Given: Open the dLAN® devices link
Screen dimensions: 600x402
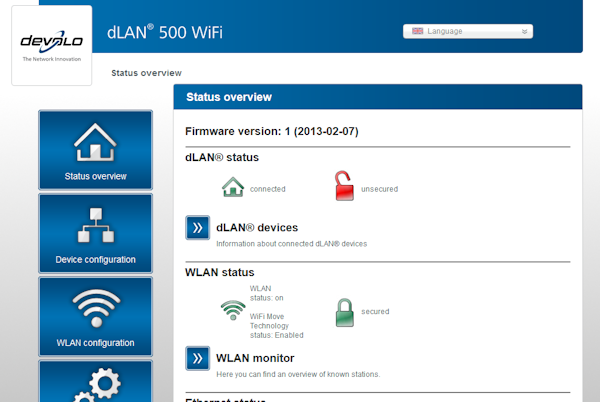Looking at the screenshot, I should click(x=257, y=227).
